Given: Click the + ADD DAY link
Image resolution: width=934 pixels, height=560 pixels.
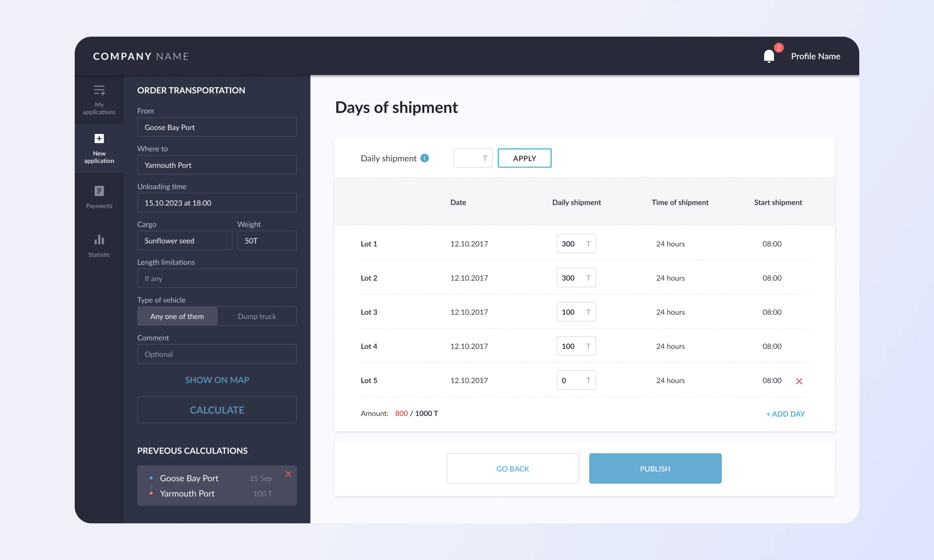Looking at the screenshot, I should point(786,414).
